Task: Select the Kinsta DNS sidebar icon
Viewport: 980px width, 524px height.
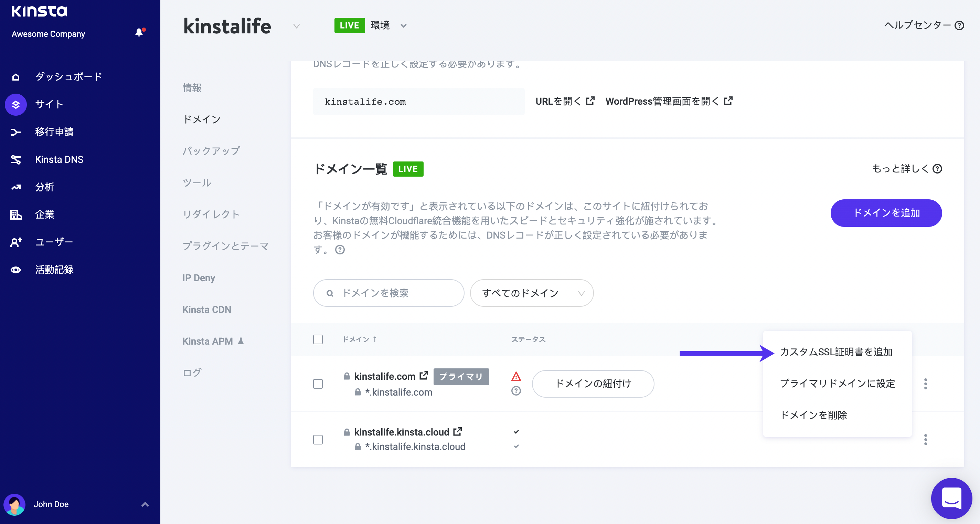Action: (x=15, y=159)
